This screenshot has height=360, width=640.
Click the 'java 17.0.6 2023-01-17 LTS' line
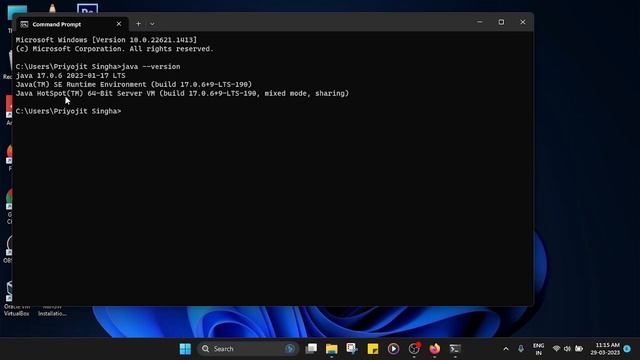(71, 76)
